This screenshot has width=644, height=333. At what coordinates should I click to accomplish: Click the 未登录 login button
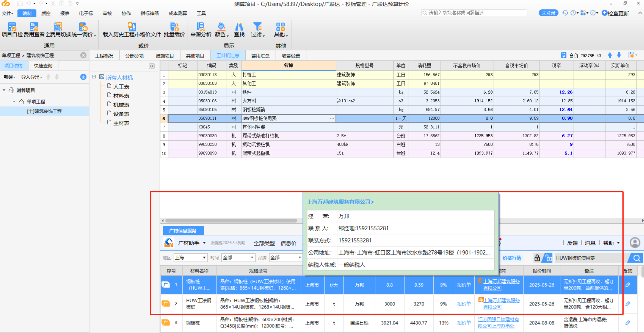tap(548, 13)
